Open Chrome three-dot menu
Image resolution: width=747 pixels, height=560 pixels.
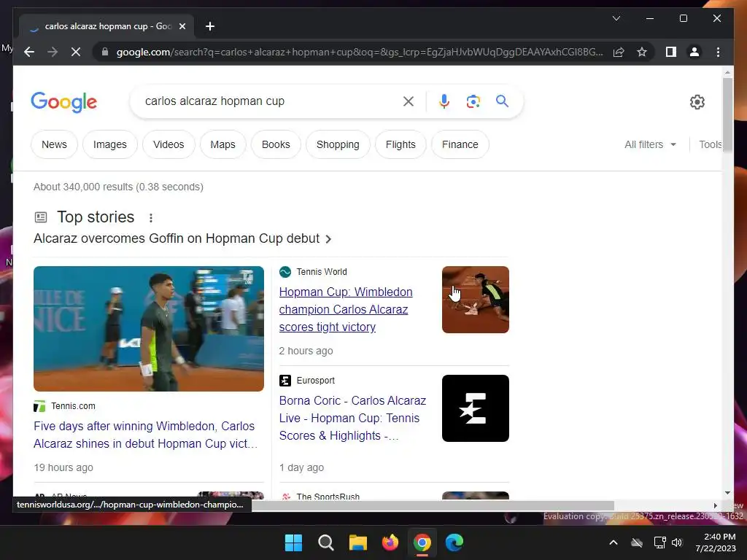point(718,52)
